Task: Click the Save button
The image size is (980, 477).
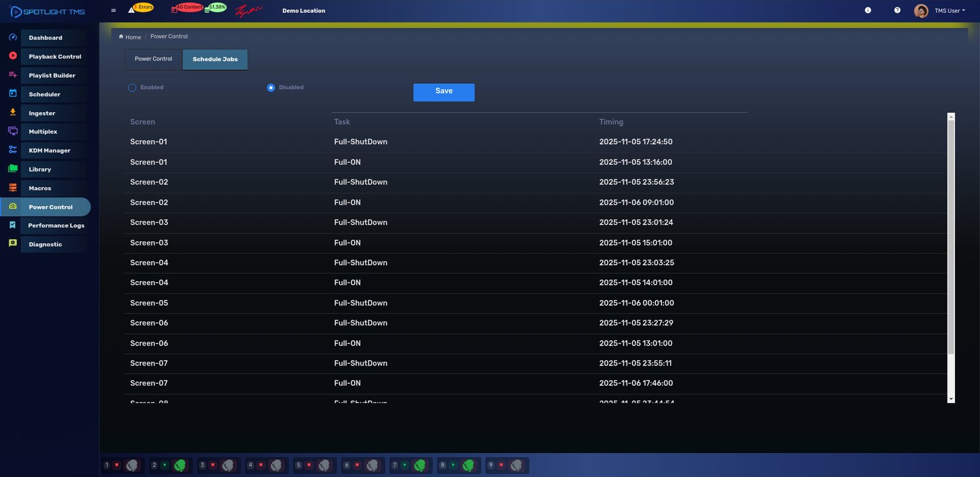Action: [x=443, y=92]
